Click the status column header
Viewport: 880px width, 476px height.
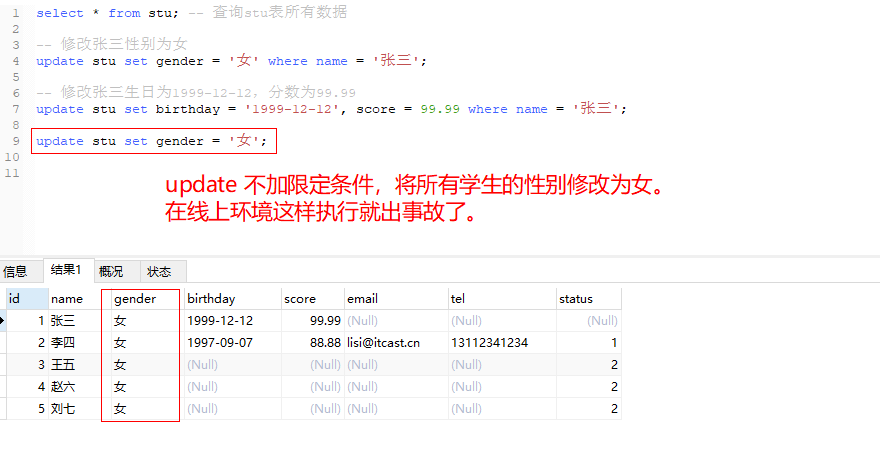tap(576, 298)
